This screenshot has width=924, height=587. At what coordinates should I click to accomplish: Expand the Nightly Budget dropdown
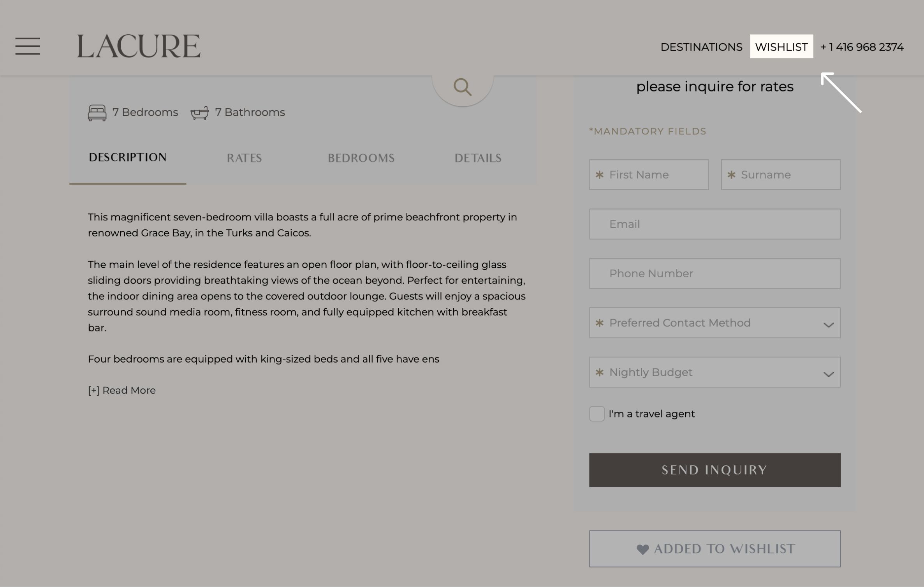coord(715,372)
